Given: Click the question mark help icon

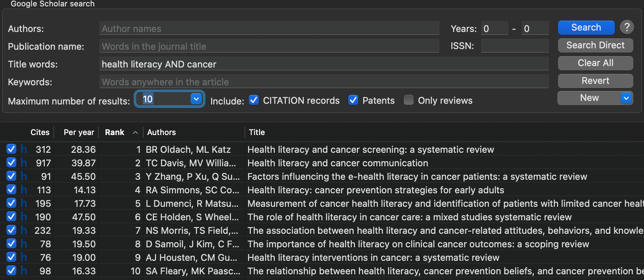Looking at the screenshot, I should pos(627,27).
